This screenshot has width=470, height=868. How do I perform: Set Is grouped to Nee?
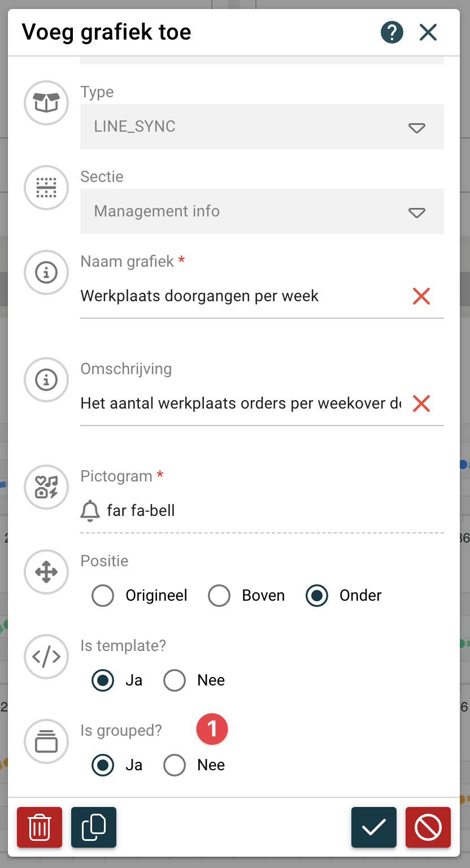175,765
